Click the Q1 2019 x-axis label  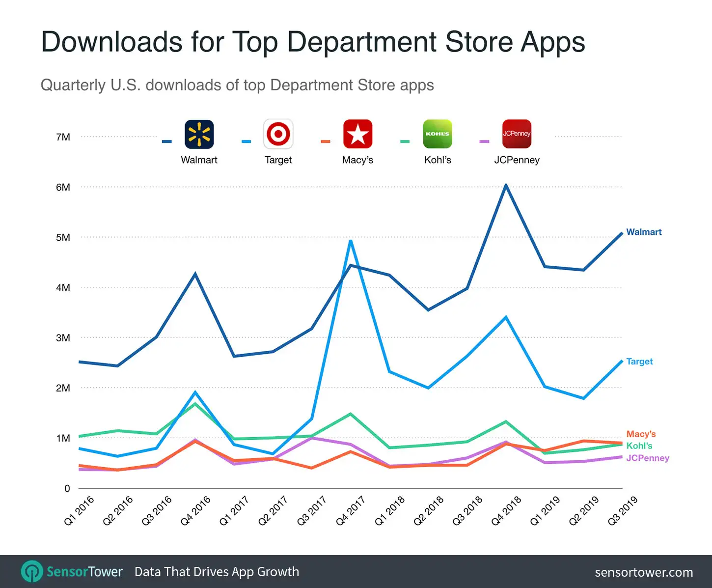tap(545, 511)
